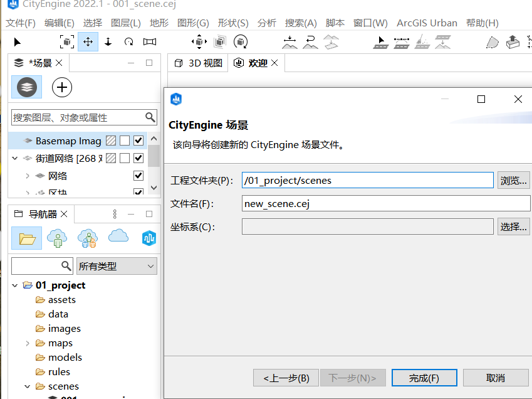The height and width of the screenshot is (399, 532).
Task: Select the street edit tool in toolbar
Action: (380, 41)
